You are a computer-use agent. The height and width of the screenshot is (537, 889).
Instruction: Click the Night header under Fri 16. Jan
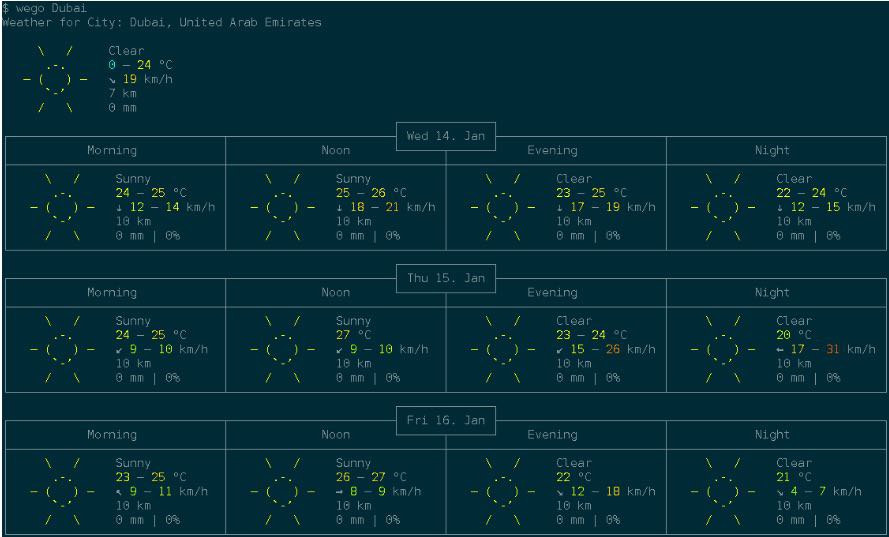coord(772,435)
